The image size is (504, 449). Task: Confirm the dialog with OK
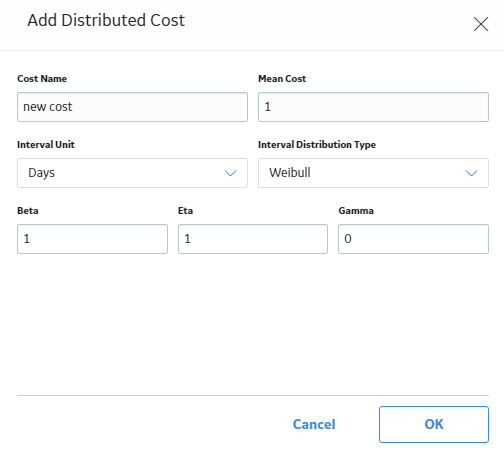(x=434, y=424)
